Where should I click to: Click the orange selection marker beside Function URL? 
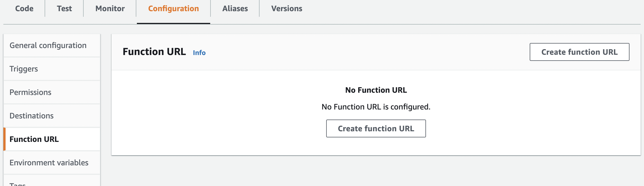tap(4, 139)
